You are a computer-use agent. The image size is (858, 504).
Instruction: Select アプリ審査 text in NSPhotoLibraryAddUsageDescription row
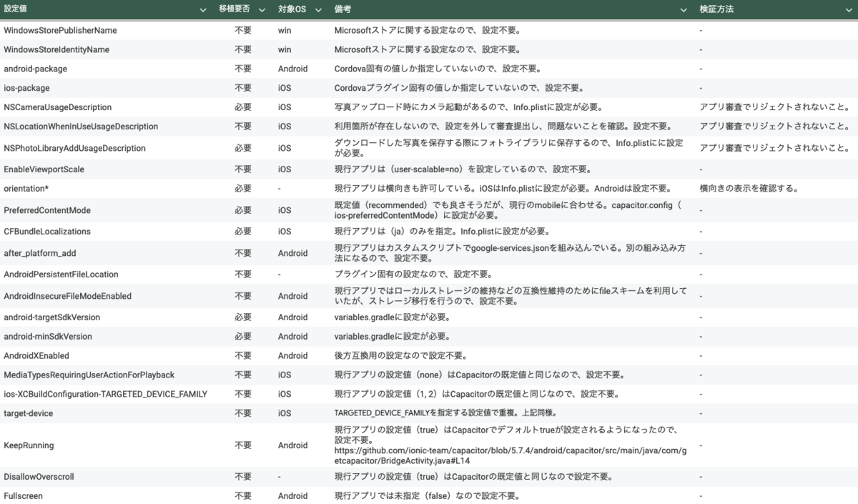[774, 148]
